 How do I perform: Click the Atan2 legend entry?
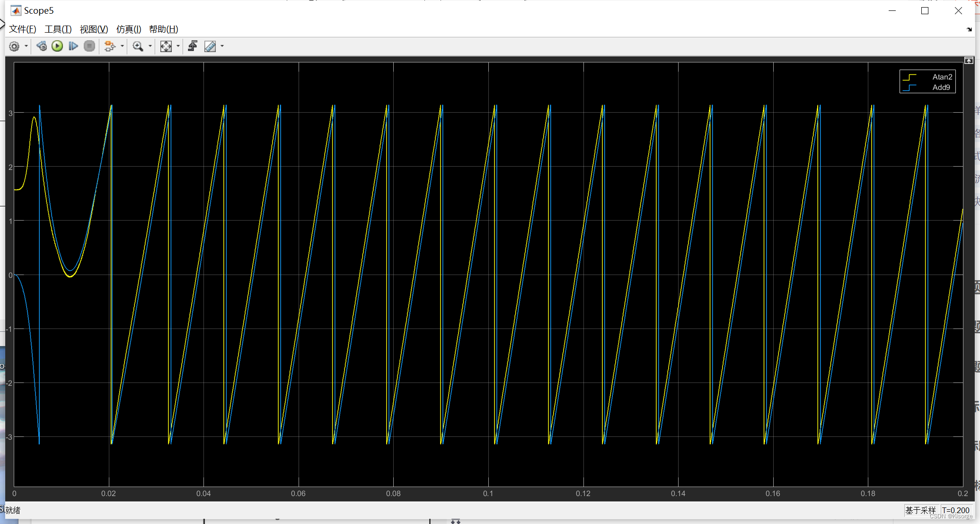point(942,77)
